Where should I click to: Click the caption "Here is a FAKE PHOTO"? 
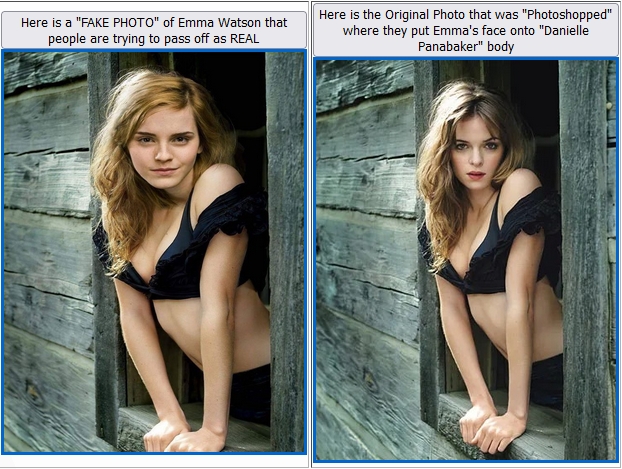pyautogui.click(x=154, y=30)
